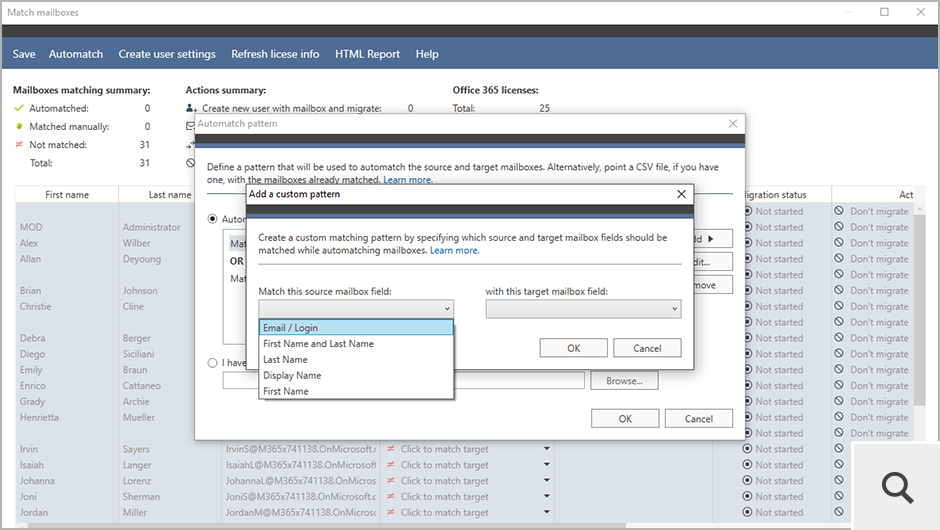This screenshot has height=530, width=940.
Task: Click Don't migrate icon in MOD Administrator row
Action: [x=839, y=227]
